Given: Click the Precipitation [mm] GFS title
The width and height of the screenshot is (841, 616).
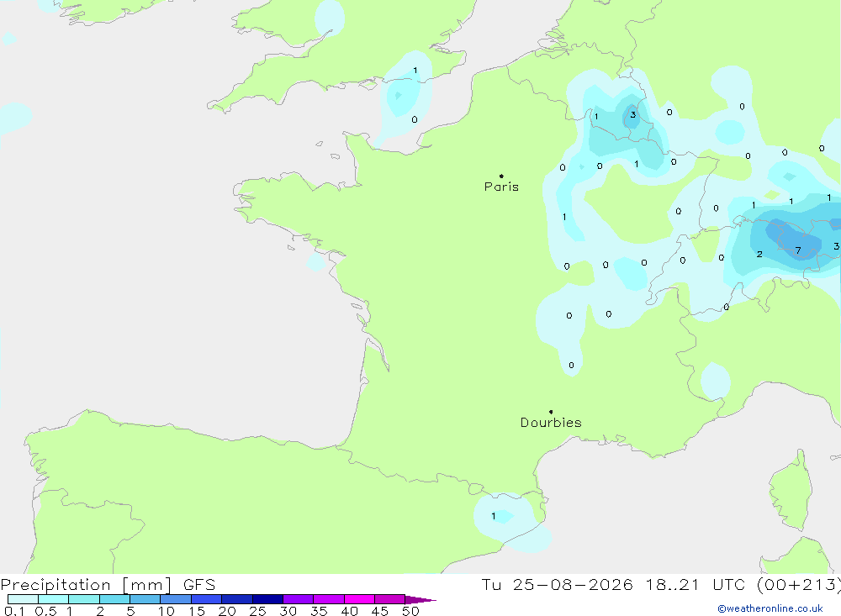Looking at the screenshot, I should point(108,584).
